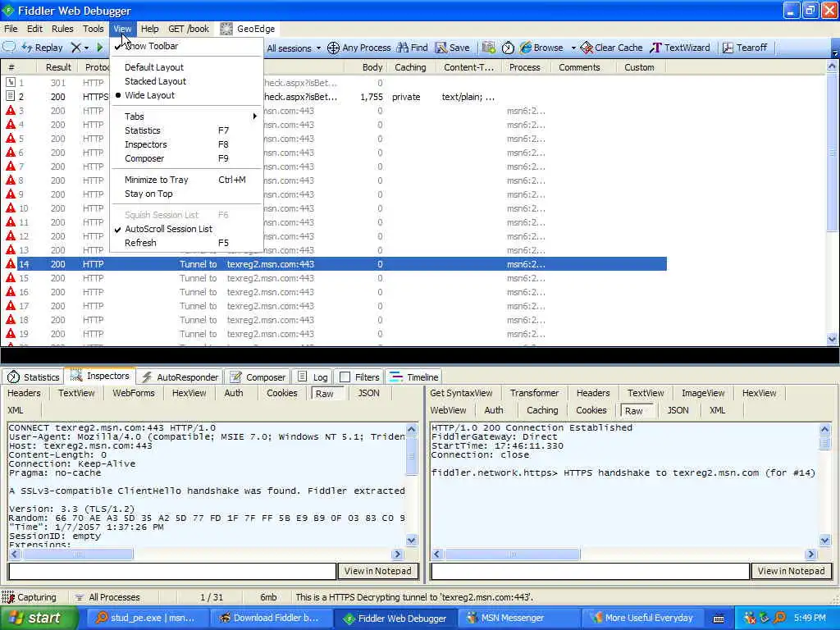The image size is (840, 630).
Task: Click the timer stopwatch toolbar icon
Action: coord(508,48)
